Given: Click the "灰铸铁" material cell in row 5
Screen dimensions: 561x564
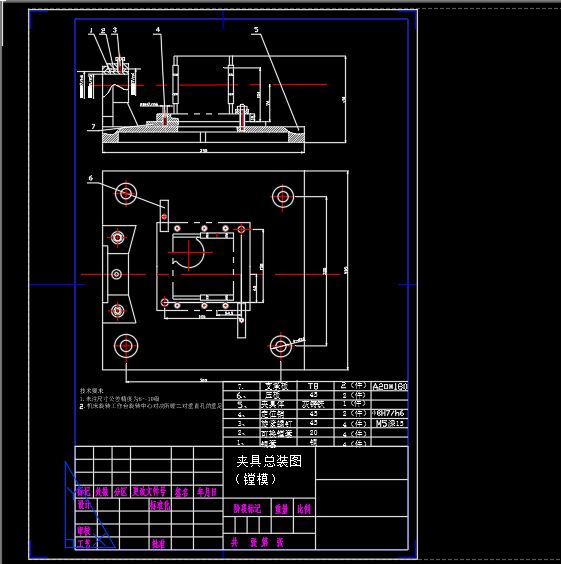Looking at the screenshot, I should click(313, 404).
